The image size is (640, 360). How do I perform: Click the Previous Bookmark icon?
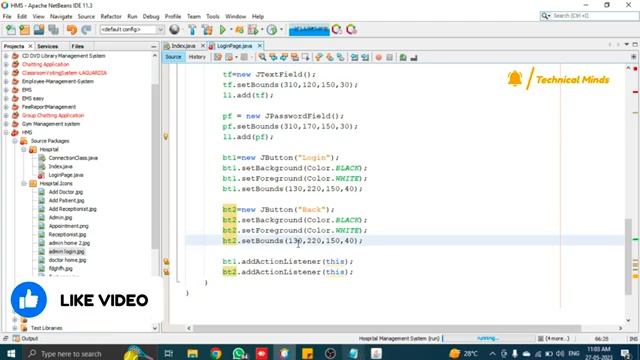tap(319, 57)
